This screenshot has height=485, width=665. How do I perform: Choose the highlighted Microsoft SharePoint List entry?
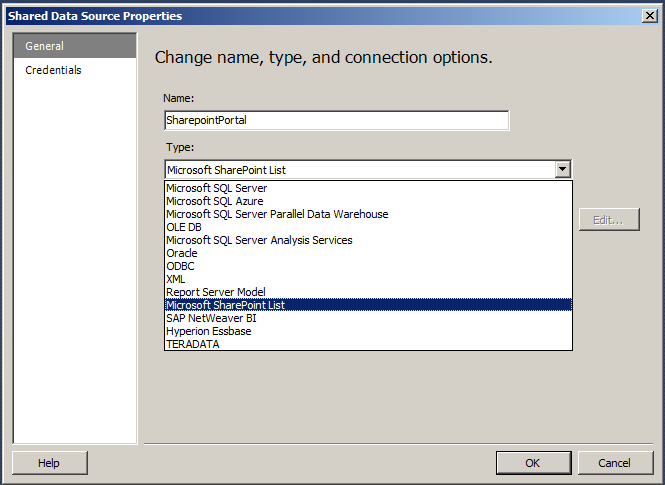tap(368, 305)
